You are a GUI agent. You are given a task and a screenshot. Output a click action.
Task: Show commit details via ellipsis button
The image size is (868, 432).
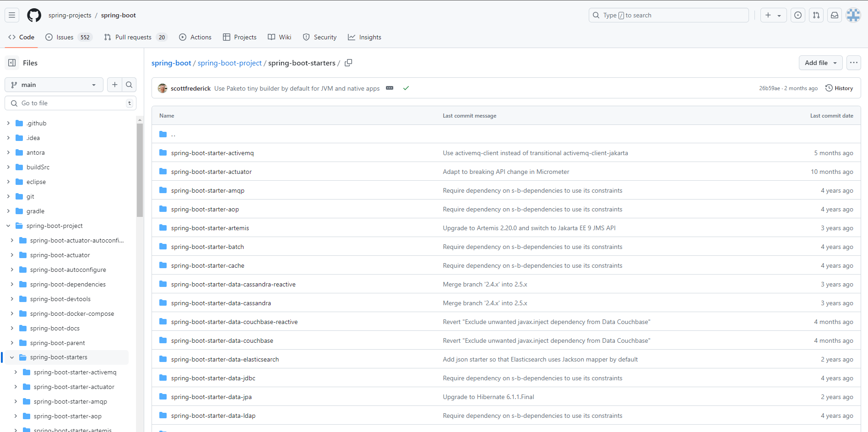click(x=390, y=88)
